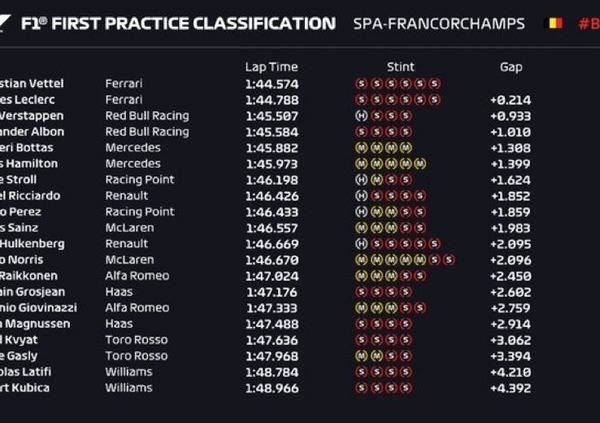Click Leclerc's gap value +0.214
The height and width of the screenshot is (423, 600).
tap(510, 100)
